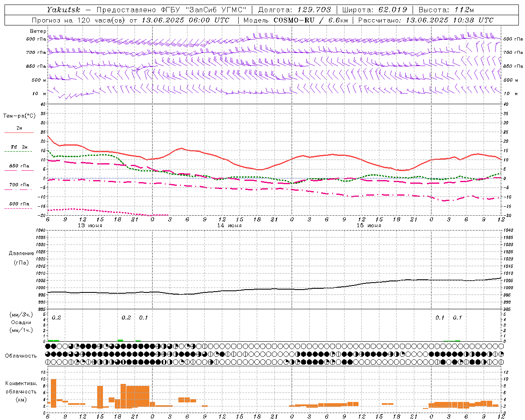Click the dashed line sample under Td 2м

click(18, 151)
